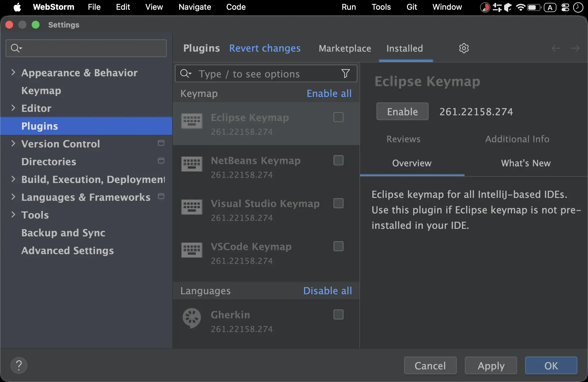Focus the 'Type / to see options' plugin search
The height and width of the screenshot is (382, 588).
coord(266,74)
